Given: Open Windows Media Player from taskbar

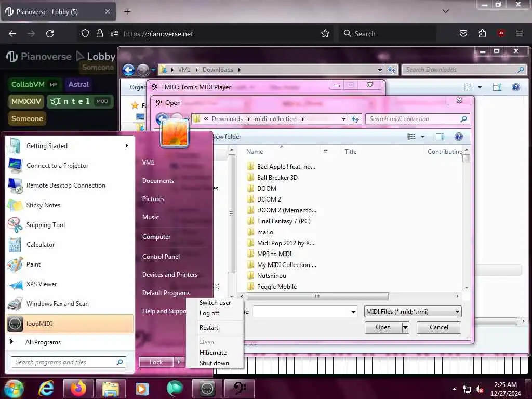Looking at the screenshot, I should 142,389.
